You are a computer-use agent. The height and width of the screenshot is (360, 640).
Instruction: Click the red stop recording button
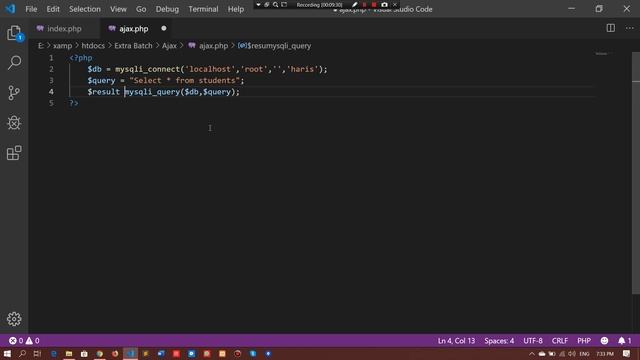tap(374, 5)
